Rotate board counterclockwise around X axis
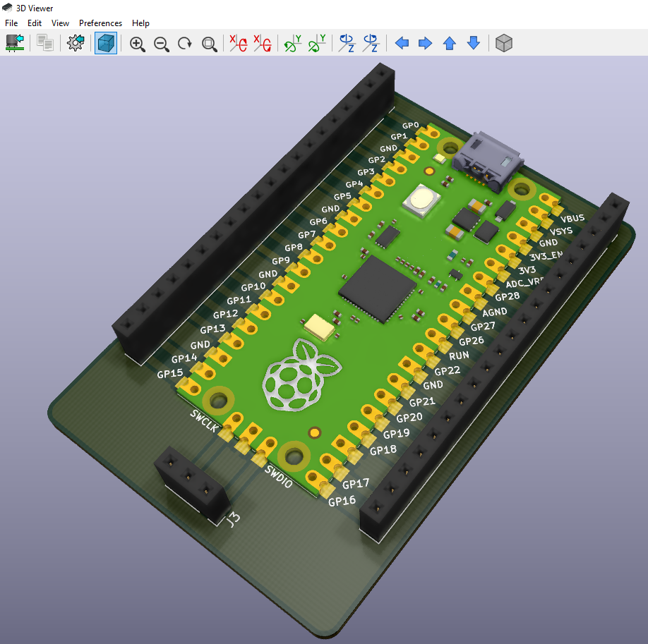Image resolution: width=648 pixels, height=644 pixels. [263, 43]
